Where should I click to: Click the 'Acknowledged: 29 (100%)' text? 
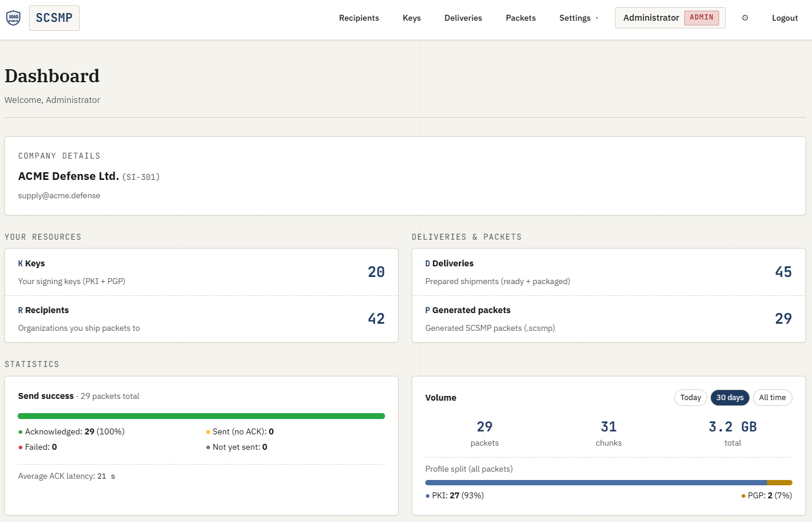[x=75, y=432]
